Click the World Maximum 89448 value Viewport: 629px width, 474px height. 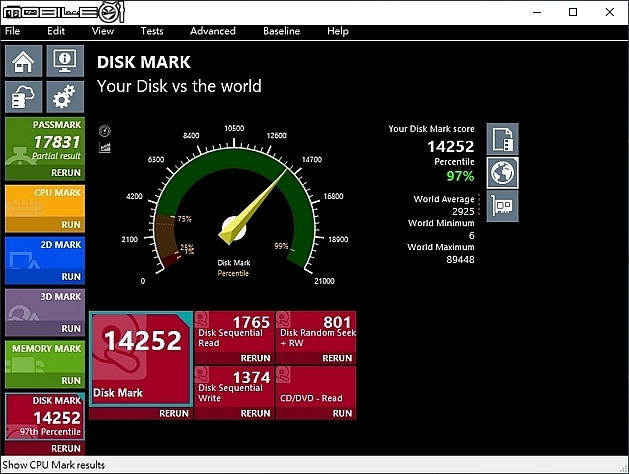coord(460,259)
